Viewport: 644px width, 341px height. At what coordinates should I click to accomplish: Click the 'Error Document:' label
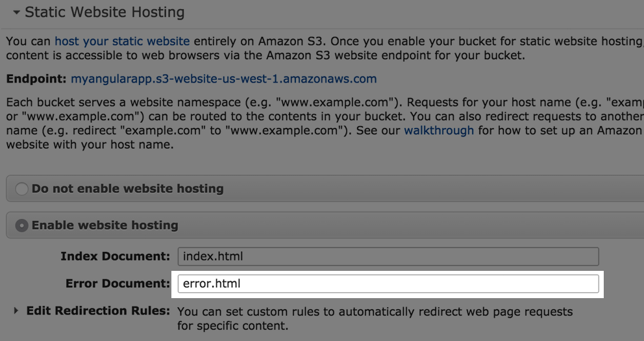(118, 284)
